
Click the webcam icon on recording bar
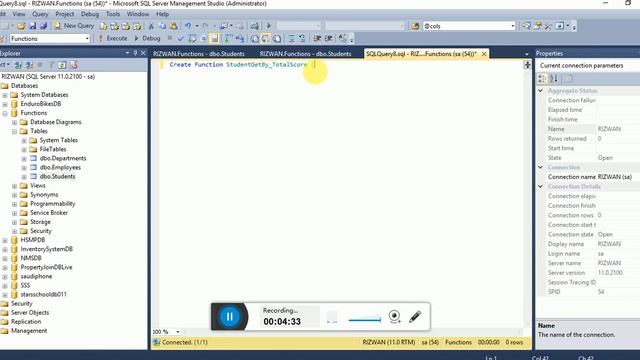pyautogui.click(x=394, y=316)
